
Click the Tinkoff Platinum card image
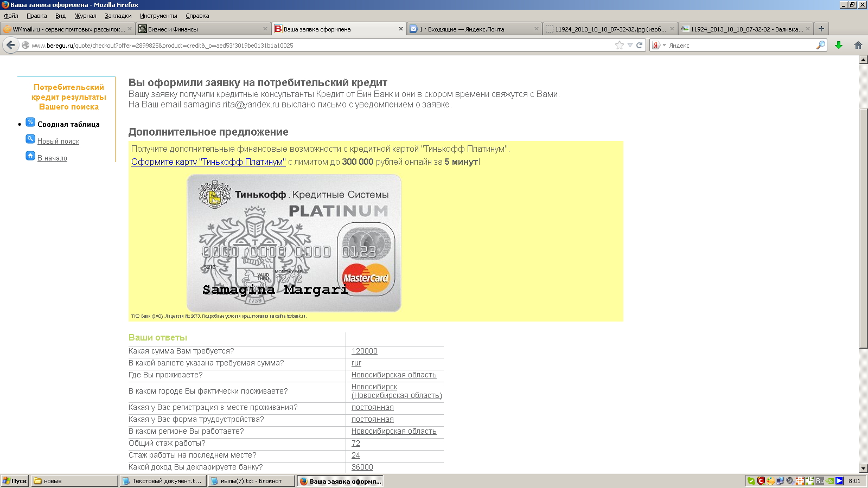pos(294,243)
